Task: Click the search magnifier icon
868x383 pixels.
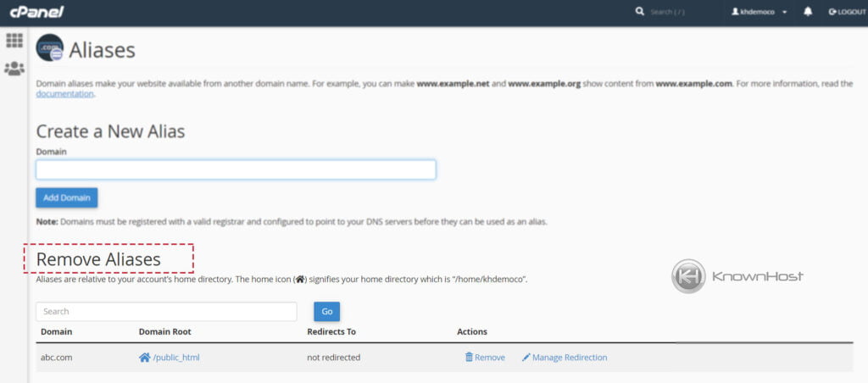Action: [640, 12]
